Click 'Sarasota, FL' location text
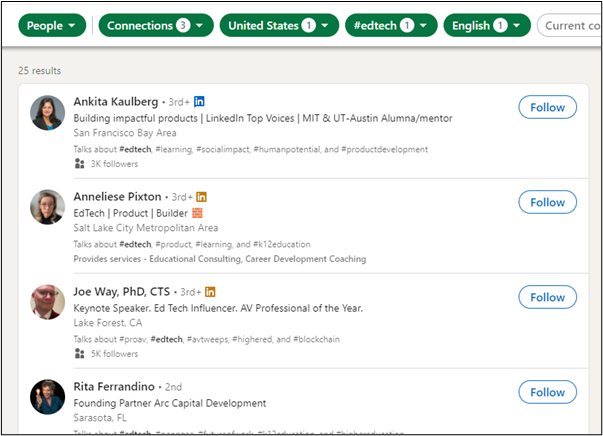 click(100, 418)
